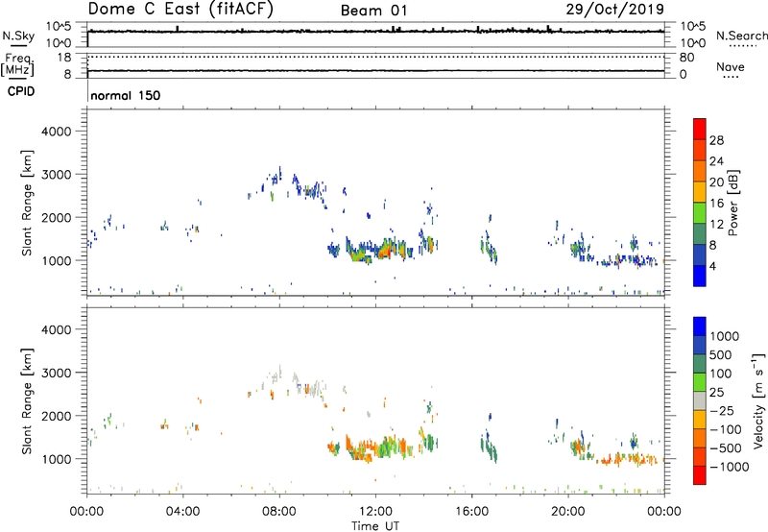Image resolution: width=768 pixels, height=532 pixels.
Task: Click the velocity colorbar value '-1000'
Action: point(730,467)
